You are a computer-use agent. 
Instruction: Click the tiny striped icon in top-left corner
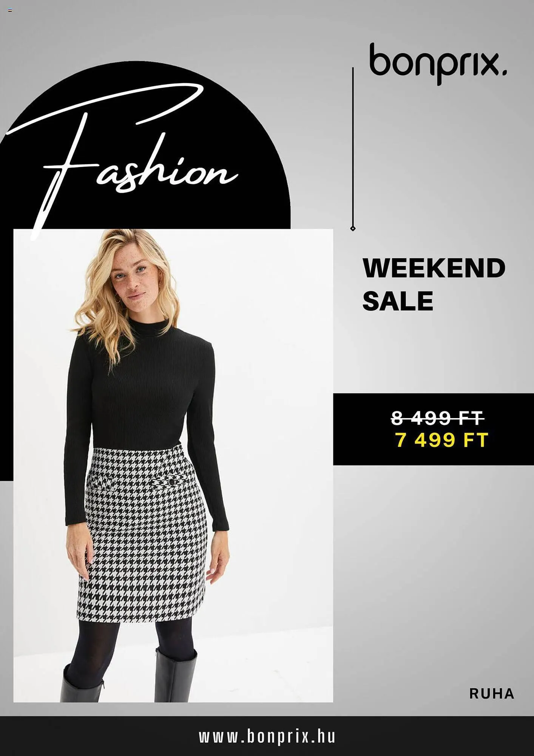(10, 10)
